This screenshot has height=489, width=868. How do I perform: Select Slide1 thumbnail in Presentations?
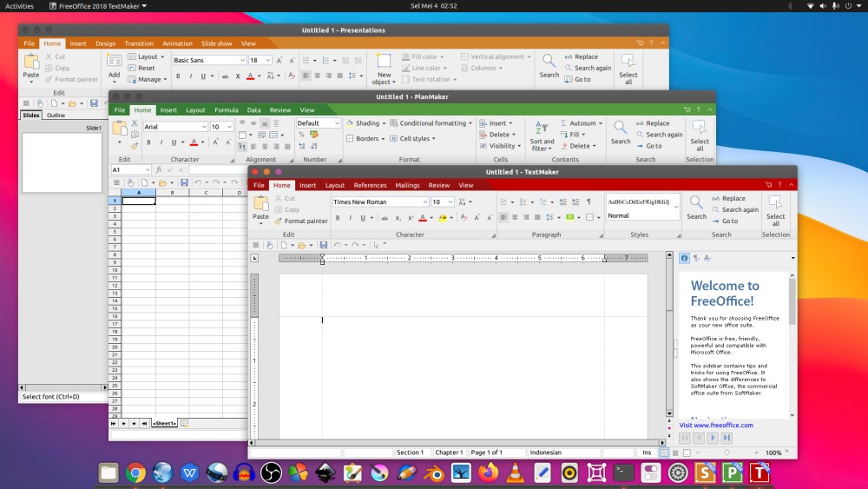(62, 162)
